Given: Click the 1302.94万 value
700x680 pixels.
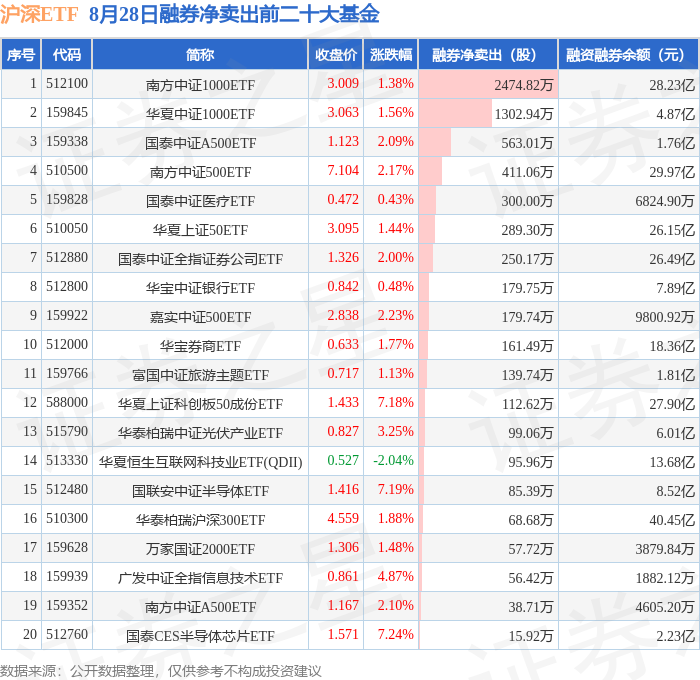Looking at the screenshot, I should point(524,114).
